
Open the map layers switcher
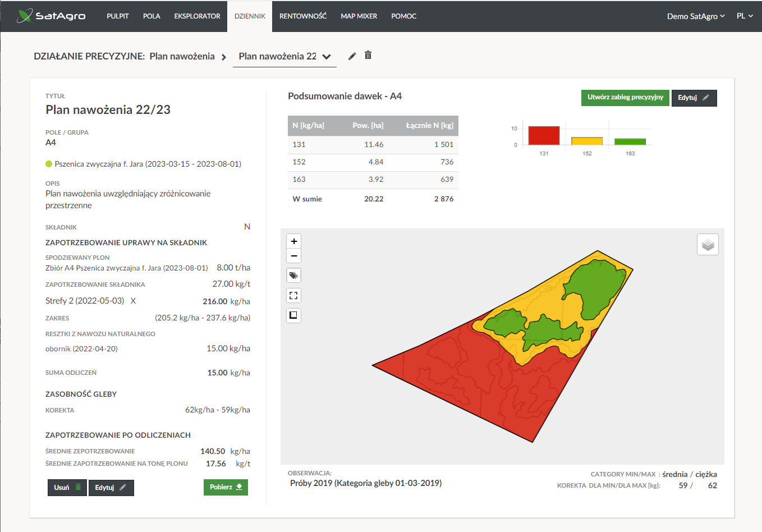tap(708, 245)
